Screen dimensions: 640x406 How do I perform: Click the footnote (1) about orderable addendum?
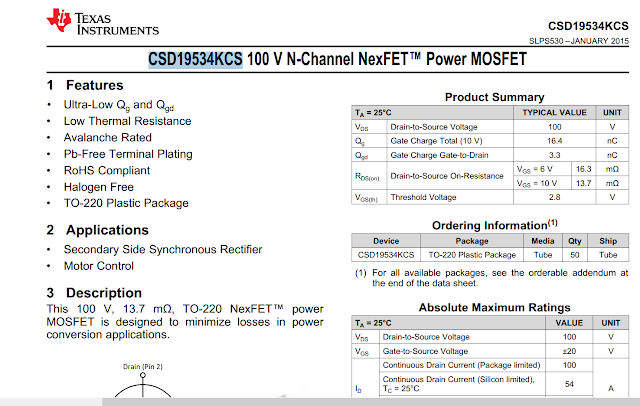pyautogui.click(x=491, y=278)
